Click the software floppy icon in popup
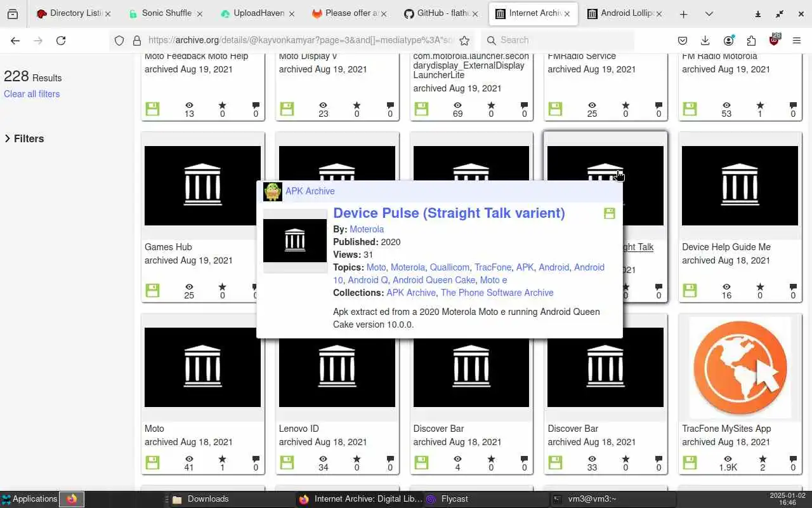This screenshot has width=812, height=508. 610,213
